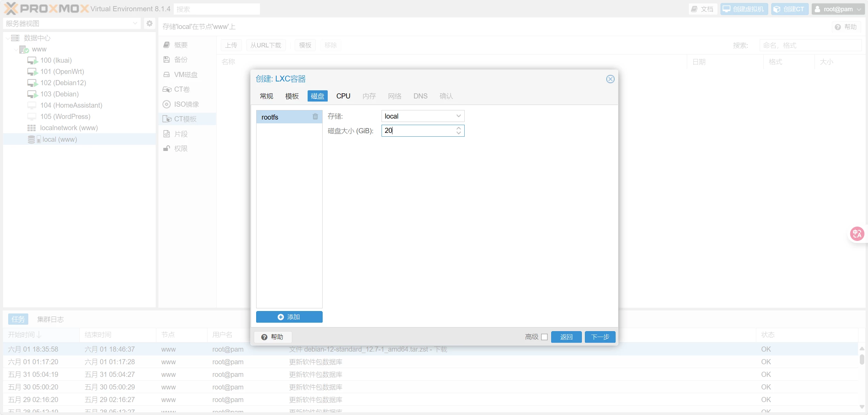Select the 102 (Debian12) VM
868x415 pixels.
click(x=63, y=83)
